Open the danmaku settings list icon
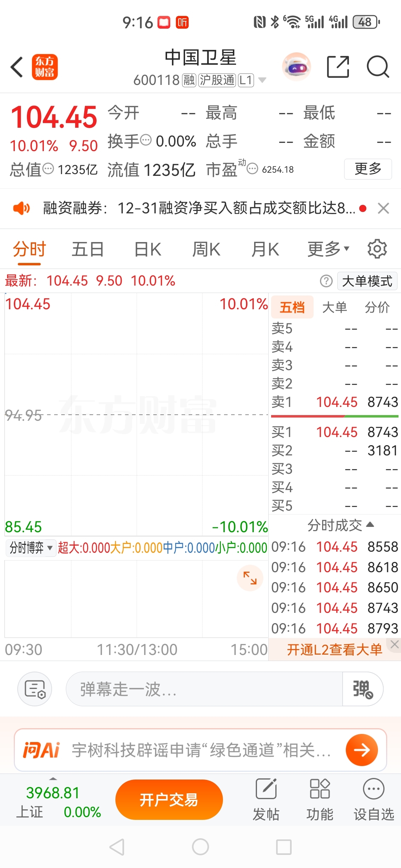Screen dimensions: 401x868 click(35, 689)
